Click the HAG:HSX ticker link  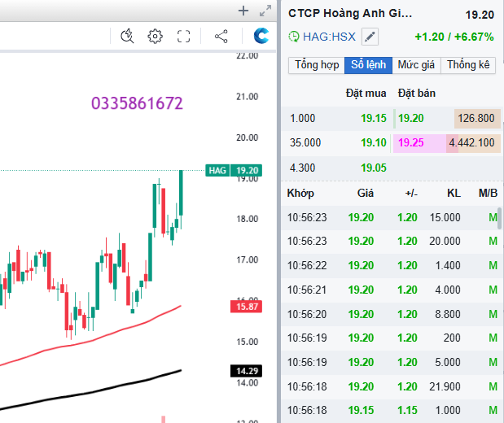pyautogui.click(x=329, y=37)
